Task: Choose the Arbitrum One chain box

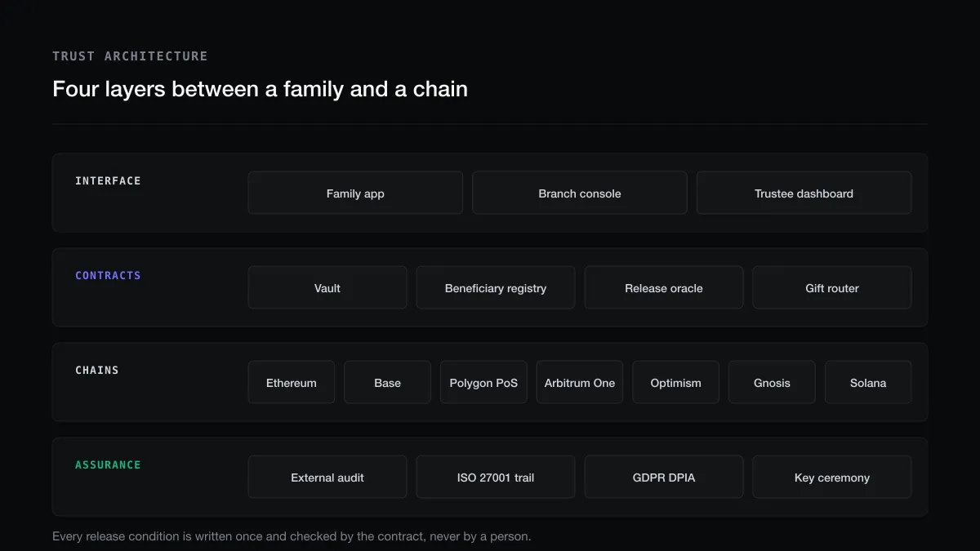Action: click(580, 383)
